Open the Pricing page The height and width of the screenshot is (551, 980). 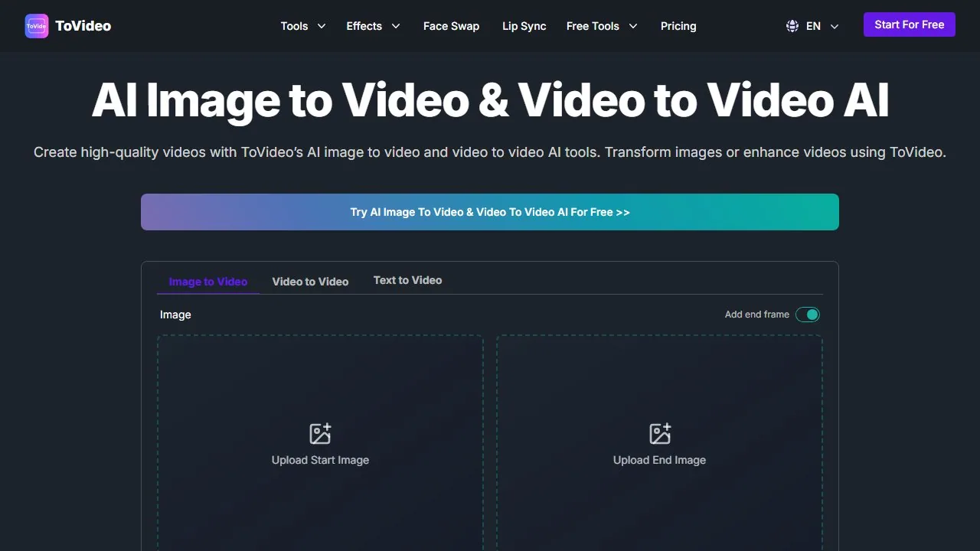pos(678,26)
